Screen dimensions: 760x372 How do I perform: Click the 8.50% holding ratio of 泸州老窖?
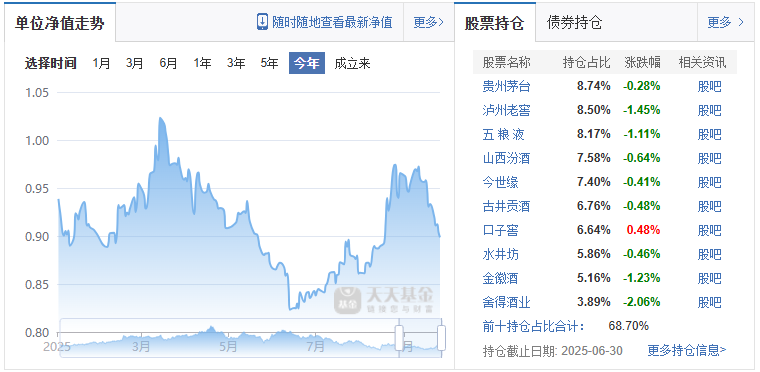(x=594, y=110)
